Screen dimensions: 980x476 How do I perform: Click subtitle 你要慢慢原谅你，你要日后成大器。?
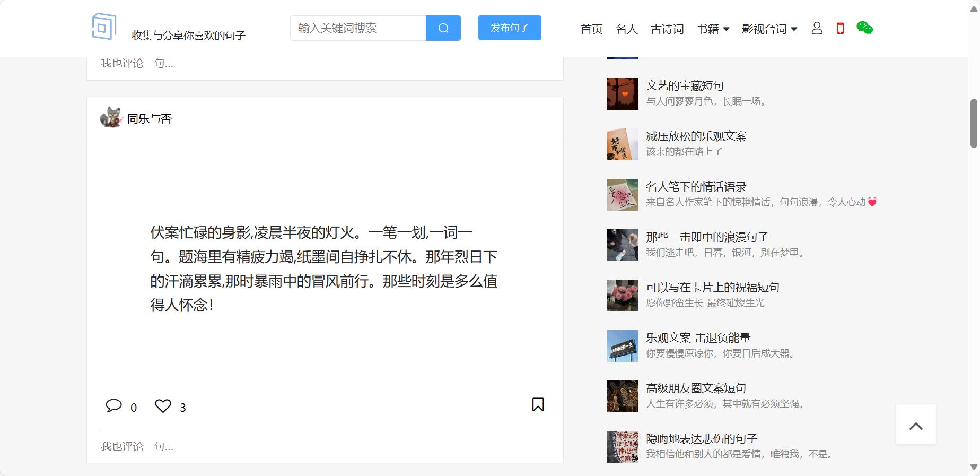click(x=721, y=353)
